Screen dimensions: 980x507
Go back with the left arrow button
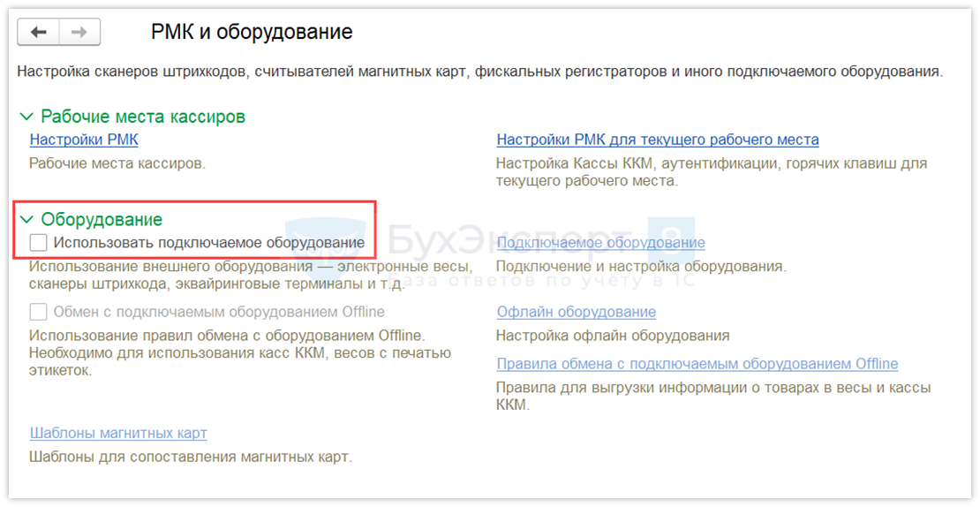(39, 32)
